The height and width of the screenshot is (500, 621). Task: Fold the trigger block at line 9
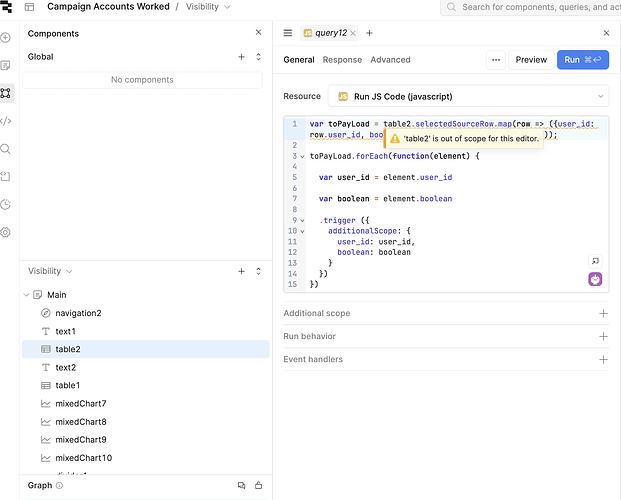point(302,220)
